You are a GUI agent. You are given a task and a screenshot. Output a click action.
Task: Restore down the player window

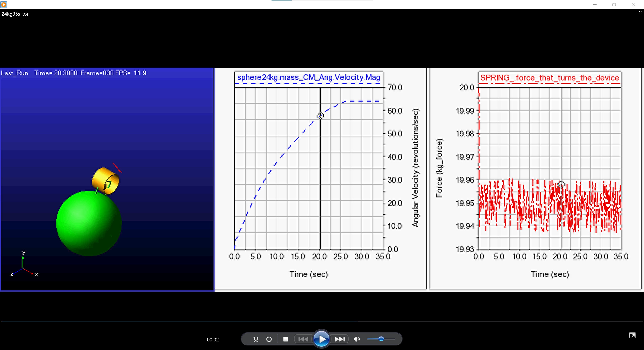tap(614, 5)
